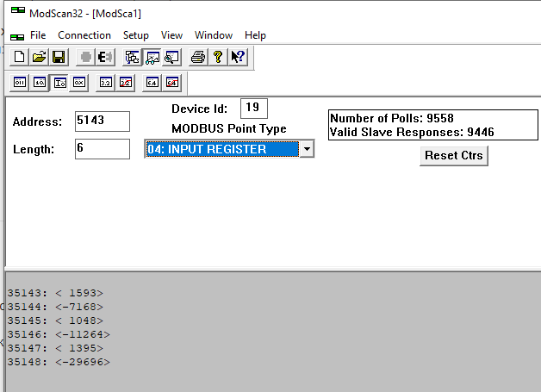Screen dimensions: 541x392
Task: Open the File menu
Action: click(38, 35)
